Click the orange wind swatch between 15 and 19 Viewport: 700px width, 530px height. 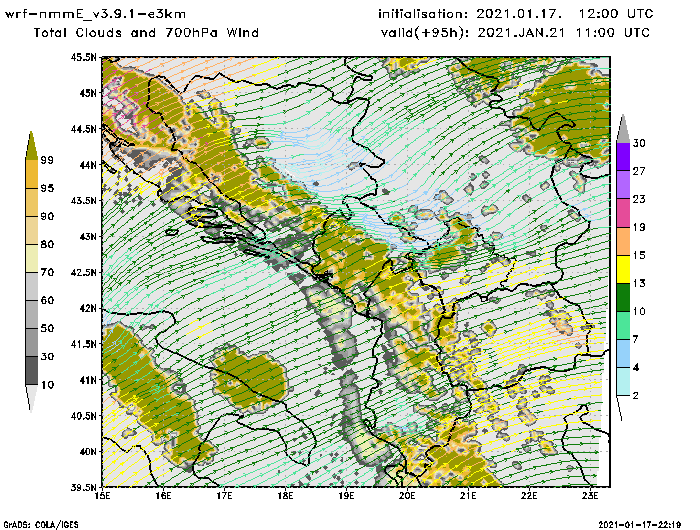pyautogui.click(x=623, y=241)
